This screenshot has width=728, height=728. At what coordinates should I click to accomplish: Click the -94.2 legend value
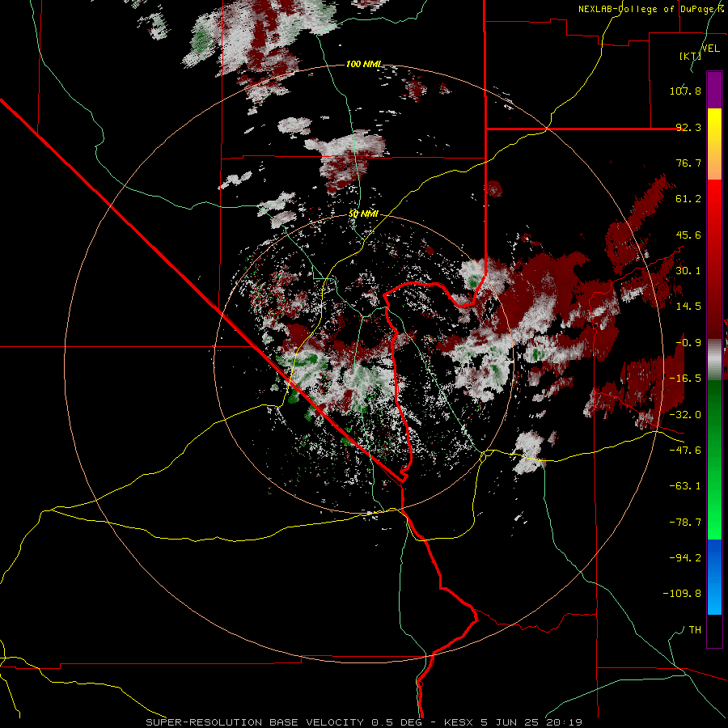[685, 558]
